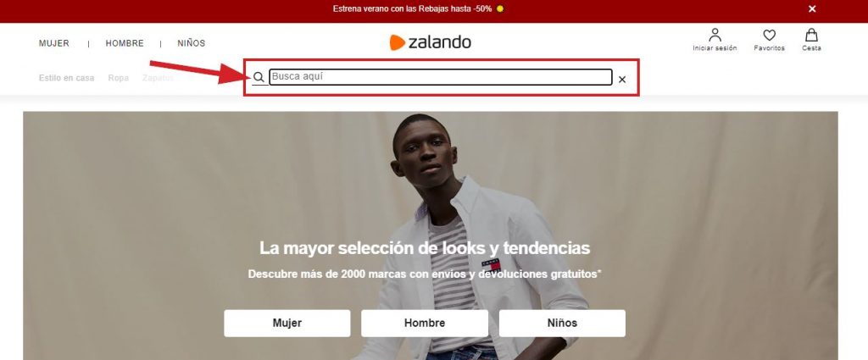
Task: Click the Estrena verano Rebajas banner text
Action: coord(413,8)
